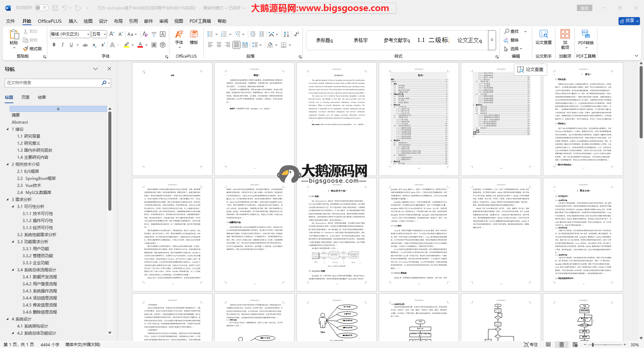
Task: Click the navigation document search field
Action: click(54, 83)
